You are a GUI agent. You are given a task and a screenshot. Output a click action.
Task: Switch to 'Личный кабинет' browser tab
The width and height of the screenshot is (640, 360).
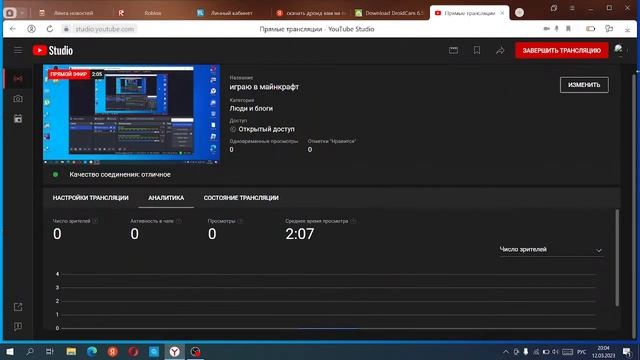tap(230, 13)
